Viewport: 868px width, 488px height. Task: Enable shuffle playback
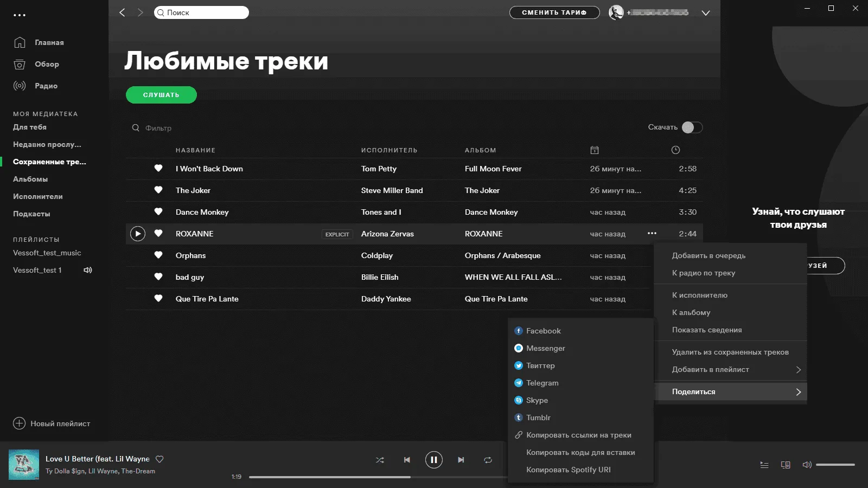[x=380, y=460]
